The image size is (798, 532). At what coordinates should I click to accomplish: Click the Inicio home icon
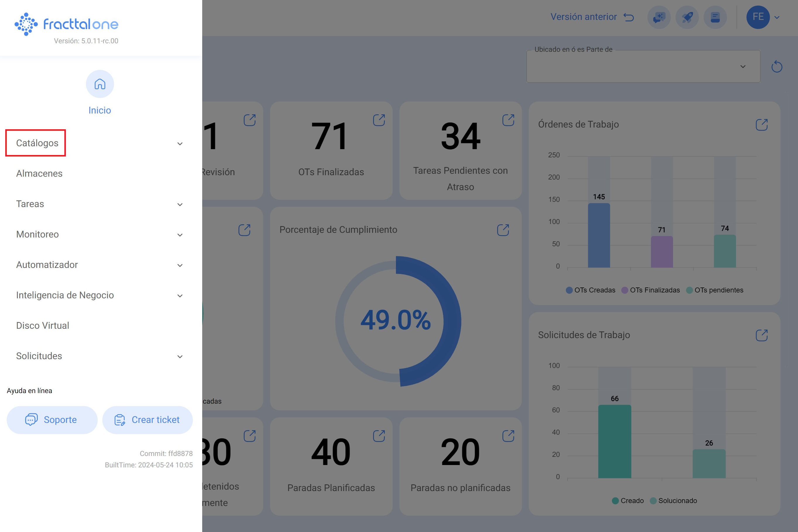click(100, 84)
